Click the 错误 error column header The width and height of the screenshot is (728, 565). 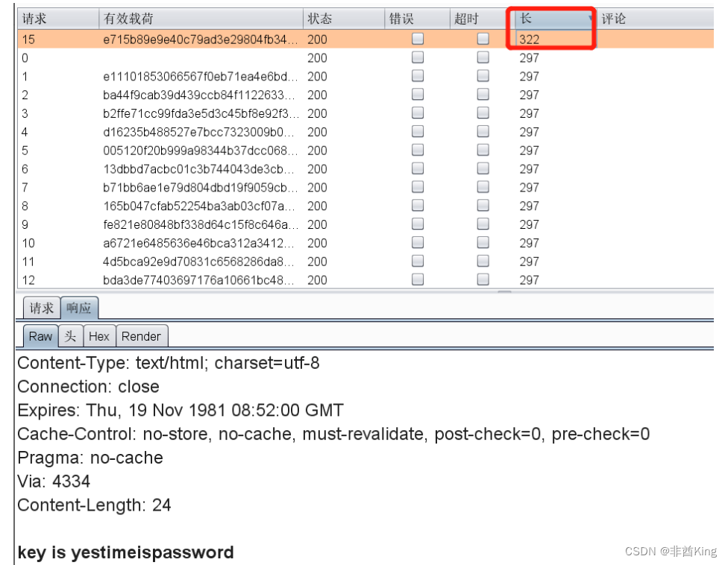click(417, 19)
